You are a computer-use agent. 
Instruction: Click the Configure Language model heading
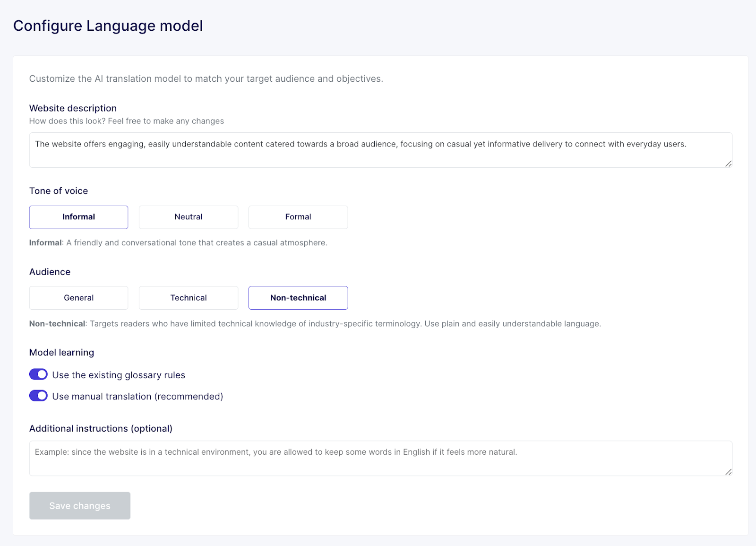tap(108, 26)
